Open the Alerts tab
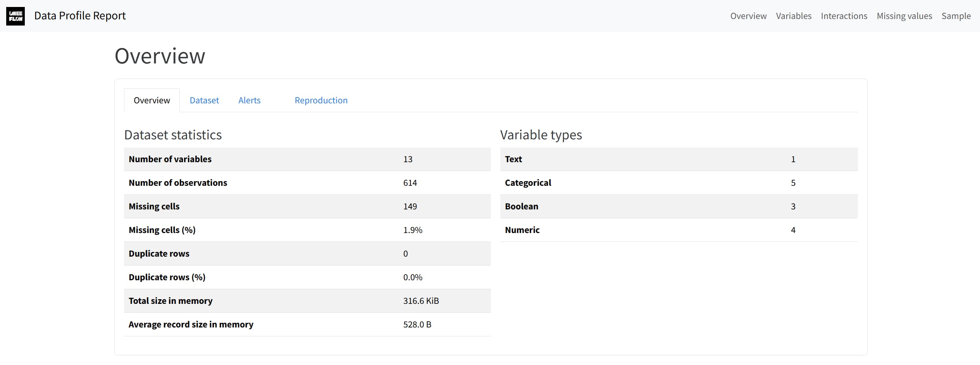Image resolution: width=980 pixels, height=365 pixels. click(249, 100)
